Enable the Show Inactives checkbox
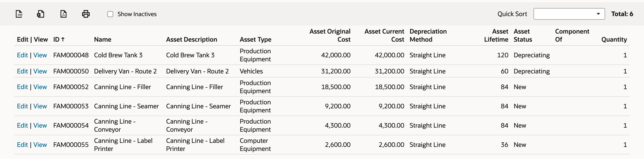 tap(110, 14)
